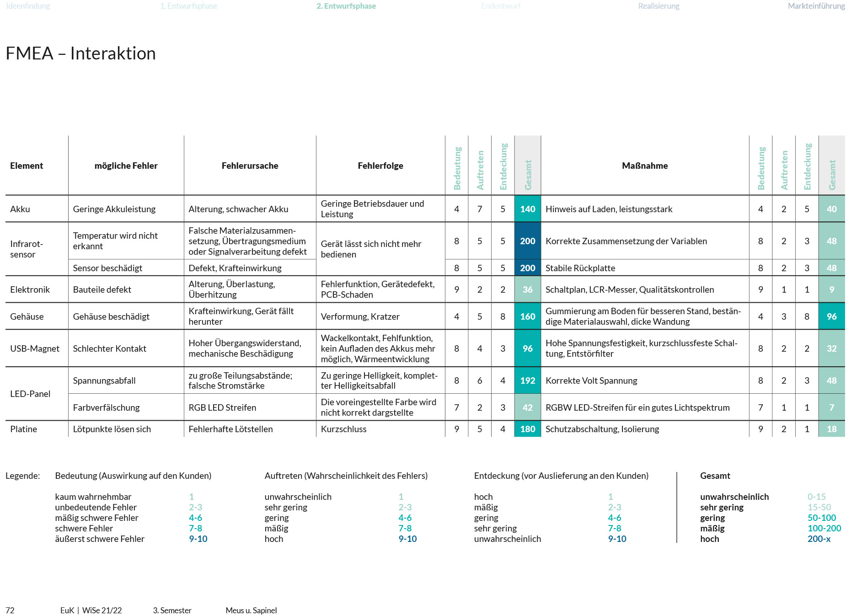The width and height of the screenshot is (851, 616).
Task: Click the dark blue 200 cell for Sensor beschädigt
Action: (x=527, y=268)
